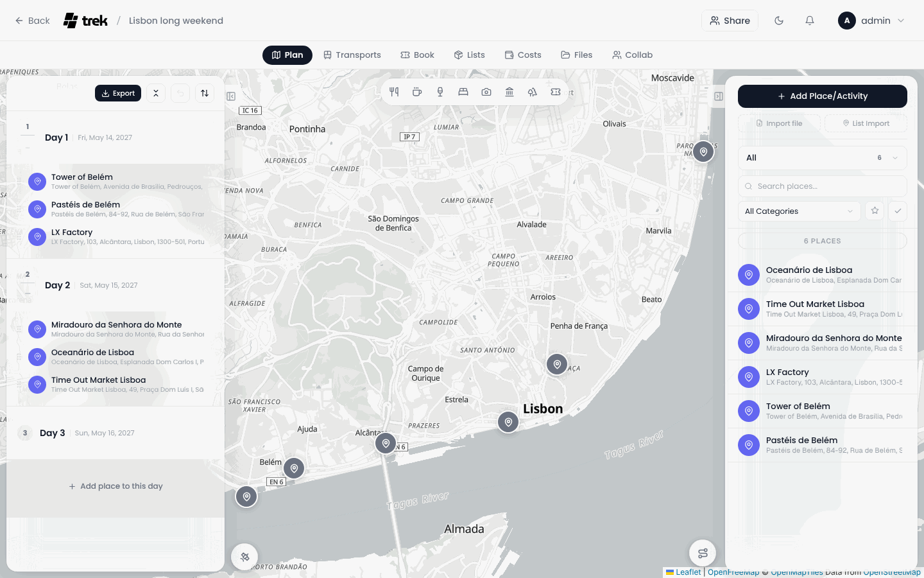Filter map by museum building icon
The width and height of the screenshot is (924, 578).
(509, 92)
